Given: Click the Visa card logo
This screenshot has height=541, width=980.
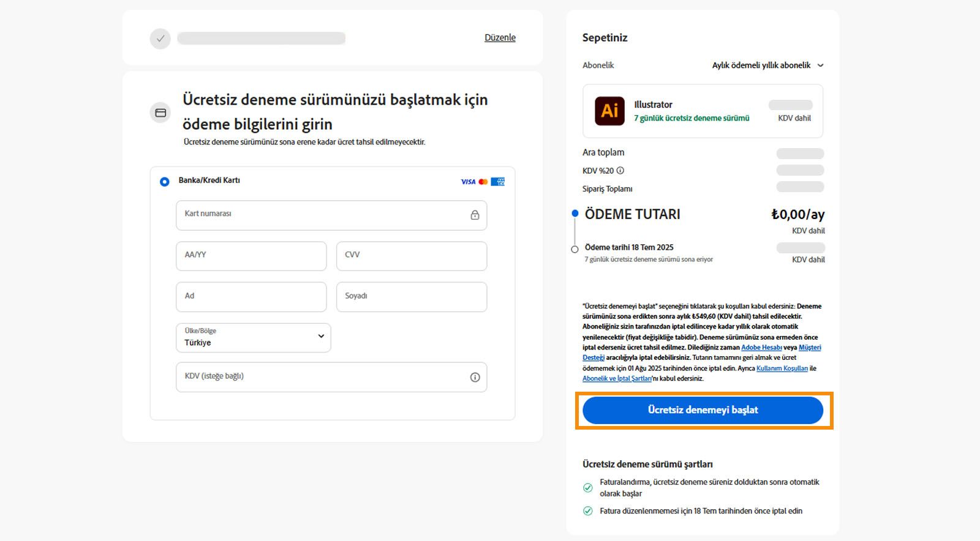Looking at the screenshot, I should [x=468, y=182].
